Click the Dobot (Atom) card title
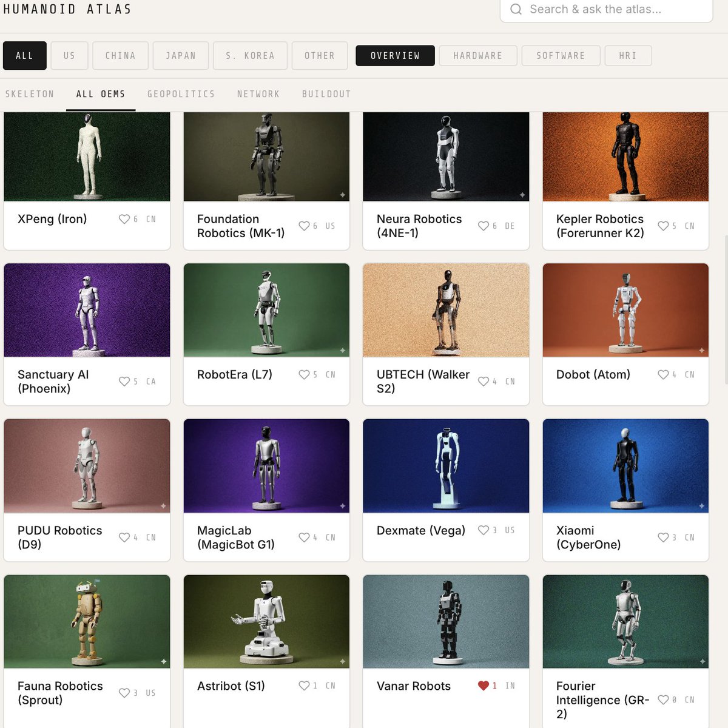This screenshot has height=728, width=728. click(x=593, y=375)
